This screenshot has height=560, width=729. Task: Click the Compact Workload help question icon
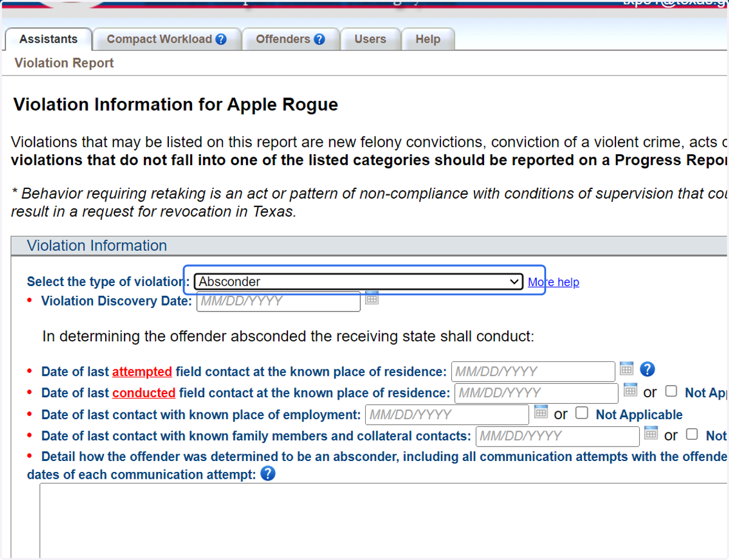pos(221,39)
